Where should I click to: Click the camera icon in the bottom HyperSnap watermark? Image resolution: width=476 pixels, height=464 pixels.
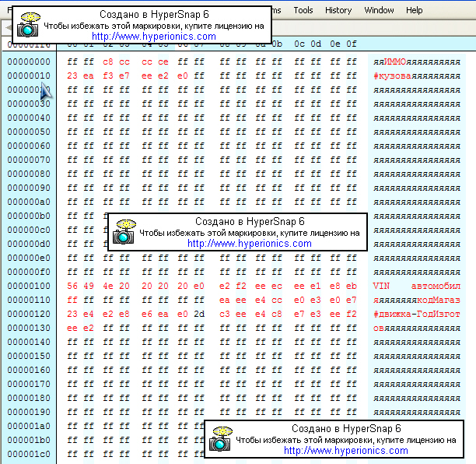tap(221, 439)
